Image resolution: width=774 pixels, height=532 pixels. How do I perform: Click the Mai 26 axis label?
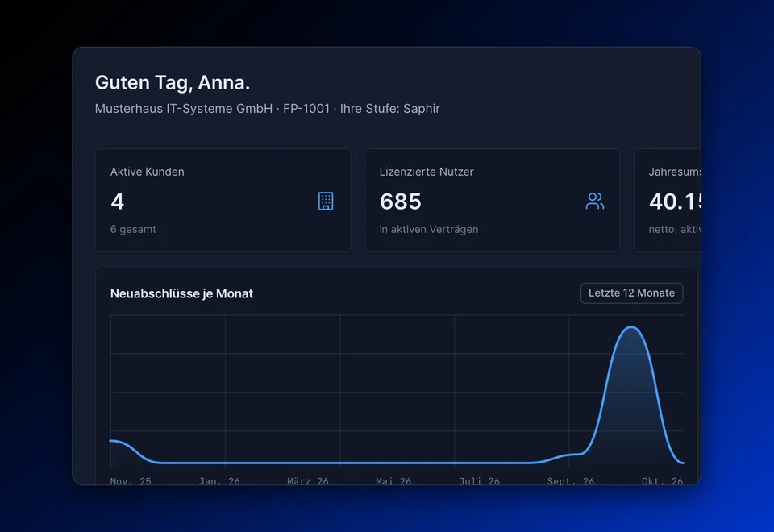click(x=393, y=481)
